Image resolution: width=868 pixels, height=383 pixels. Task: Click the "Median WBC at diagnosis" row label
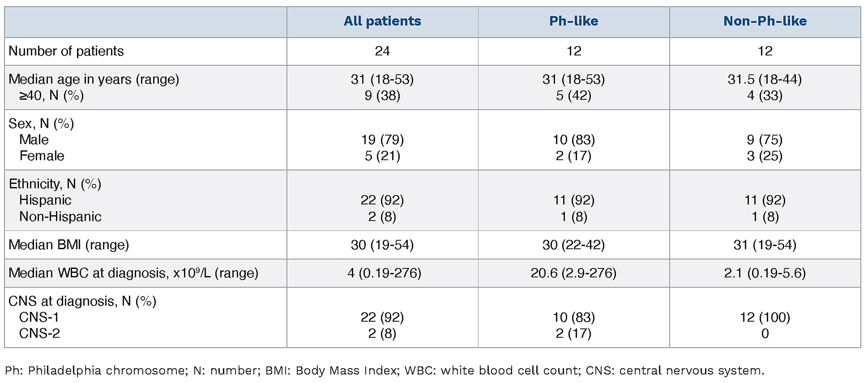(133, 273)
